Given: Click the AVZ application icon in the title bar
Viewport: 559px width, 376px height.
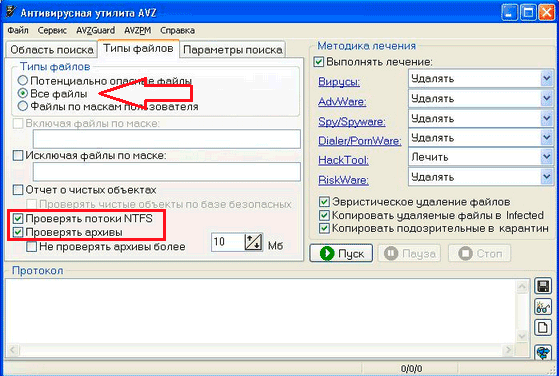Looking at the screenshot, I should coord(11,12).
